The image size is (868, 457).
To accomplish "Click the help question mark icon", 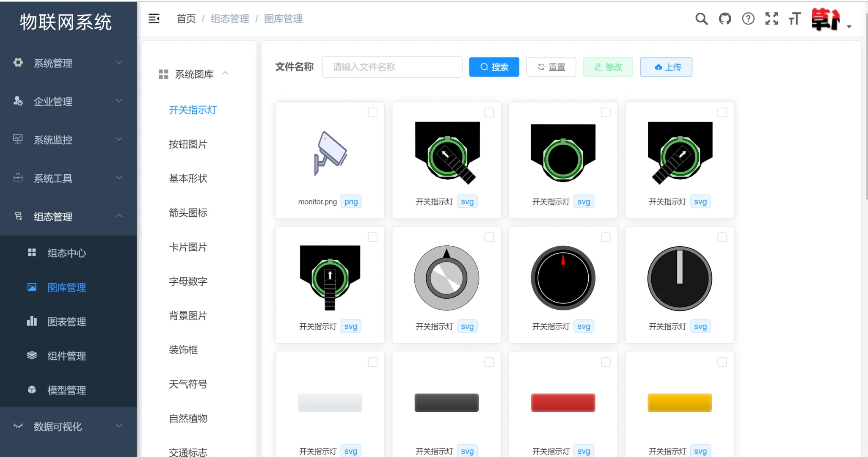I will pyautogui.click(x=748, y=19).
